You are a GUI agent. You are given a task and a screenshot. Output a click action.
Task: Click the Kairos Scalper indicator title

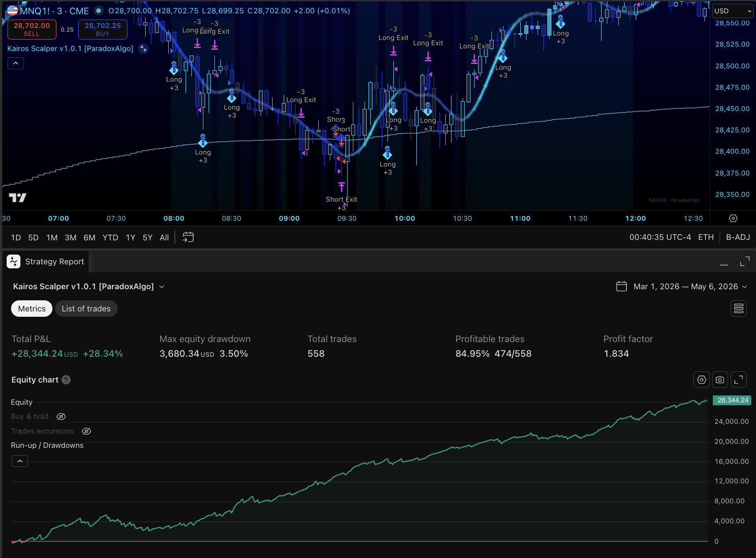(70, 48)
